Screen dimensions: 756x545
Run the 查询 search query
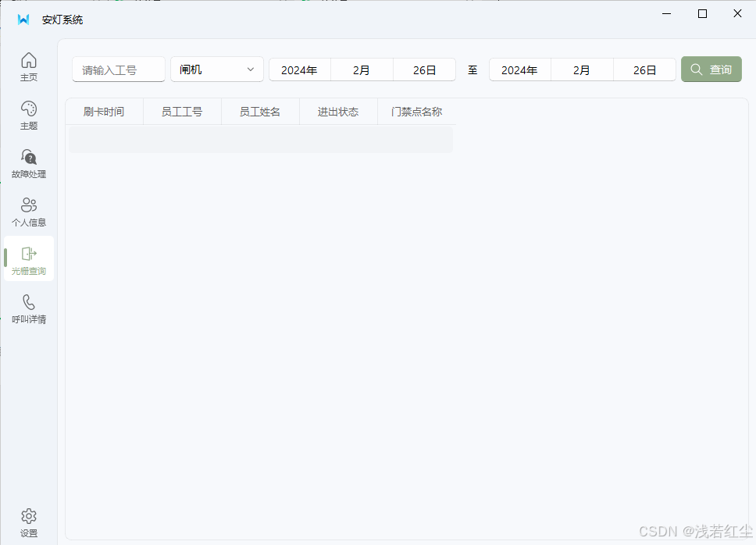coord(711,69)
